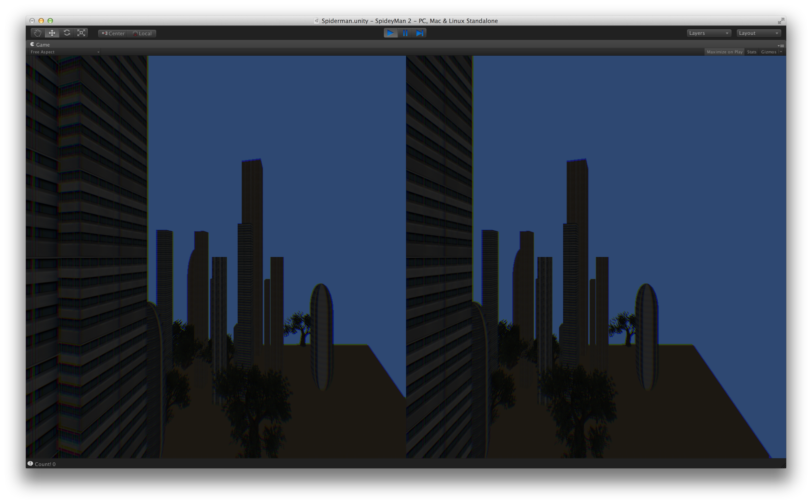Step forward one frame

pyautogui.click(x=420, y=33)
